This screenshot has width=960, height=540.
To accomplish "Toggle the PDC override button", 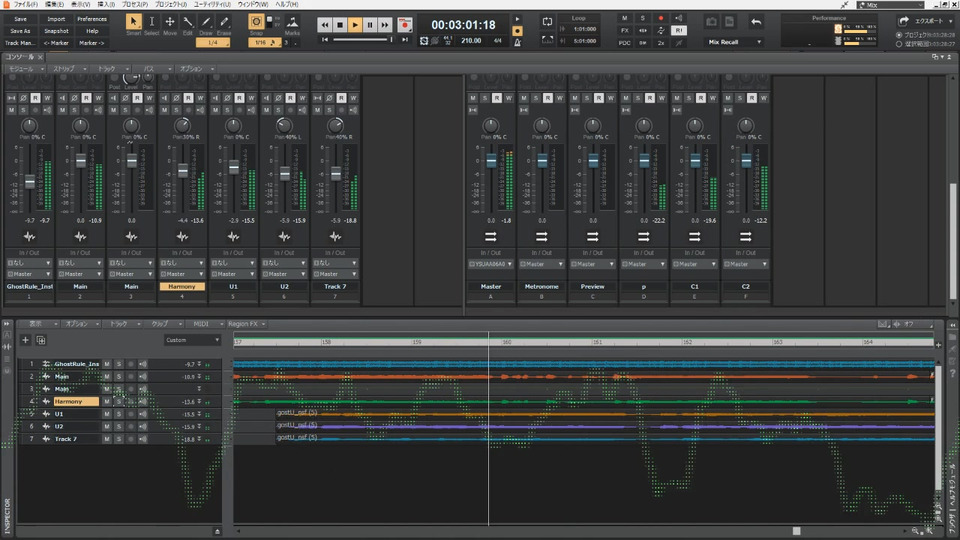I will 624,43.
